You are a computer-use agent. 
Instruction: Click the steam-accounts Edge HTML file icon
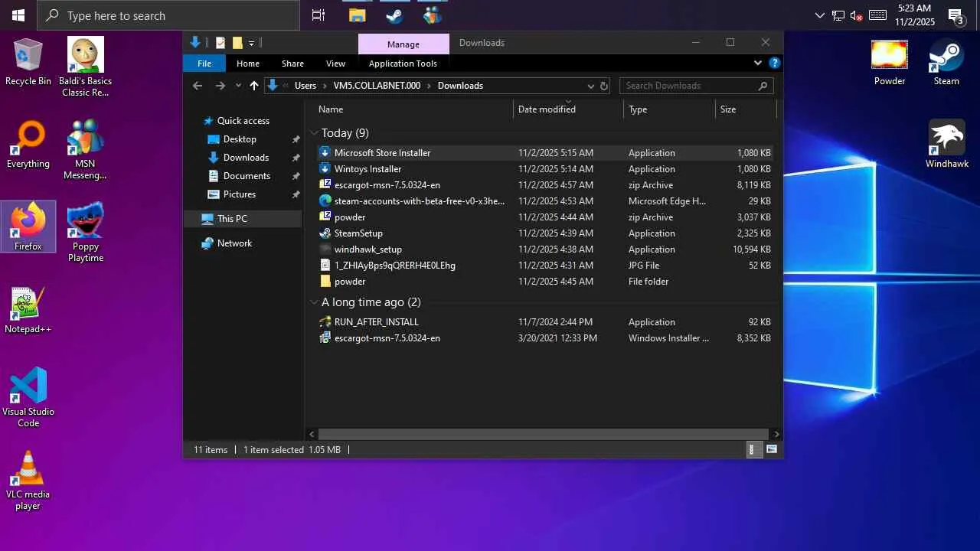325,201
